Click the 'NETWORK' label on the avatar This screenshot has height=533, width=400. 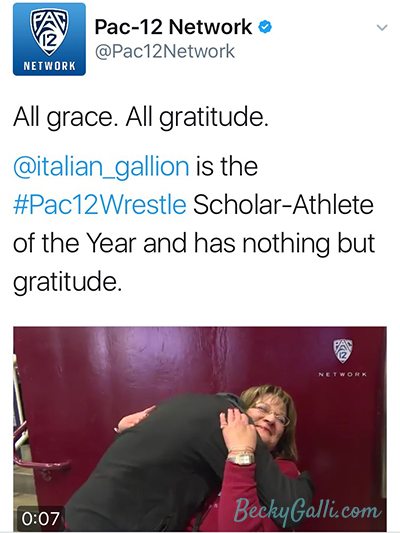click(x=49, y=66)
